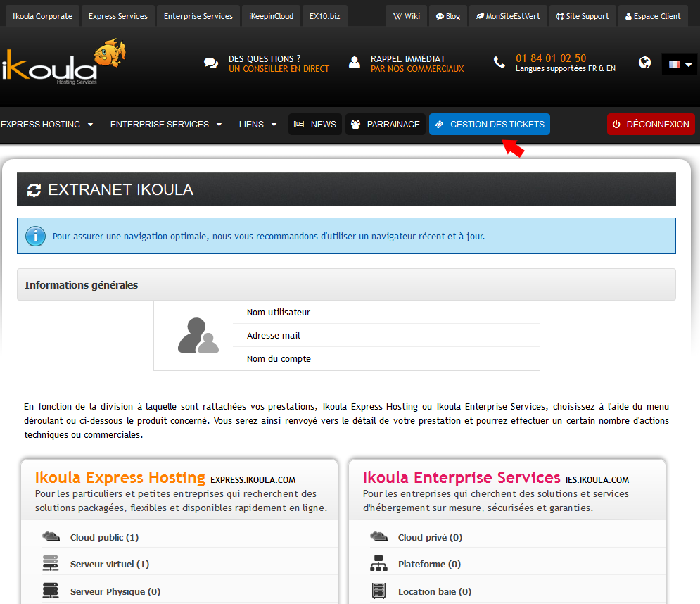The height and width of the screenshot is (604, 700).
Task: Open the Liens dropdown menu
Action: point(257,125)
